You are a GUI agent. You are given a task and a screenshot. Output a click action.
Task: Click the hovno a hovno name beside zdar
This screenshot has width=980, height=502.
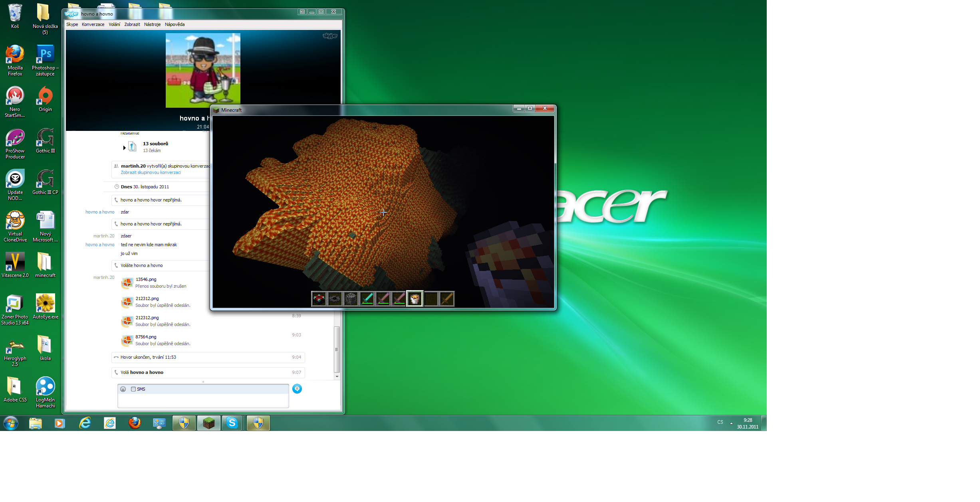[x=100, y=212]
